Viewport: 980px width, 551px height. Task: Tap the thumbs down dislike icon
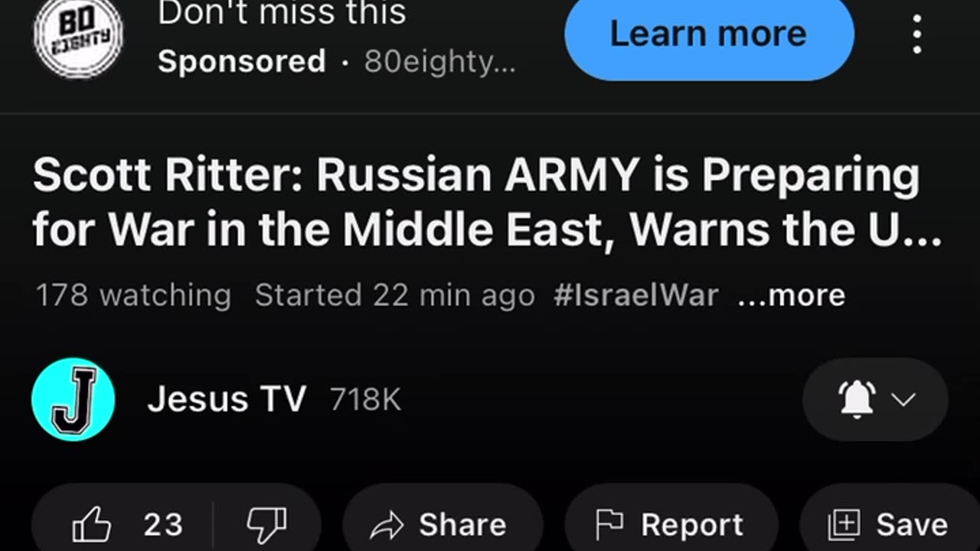click(266, 525)
